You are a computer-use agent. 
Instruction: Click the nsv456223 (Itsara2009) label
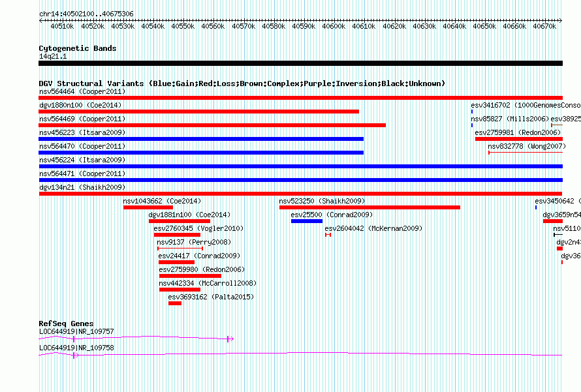[82, 132]
